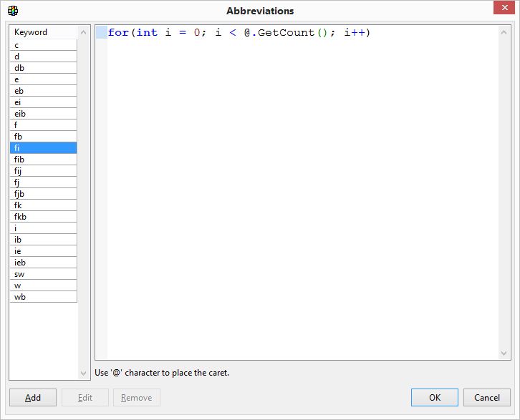Click code editor scrollbar down arrow
Image resolution: width=520 pixels, height=420 pixels.
pos(506,353)
